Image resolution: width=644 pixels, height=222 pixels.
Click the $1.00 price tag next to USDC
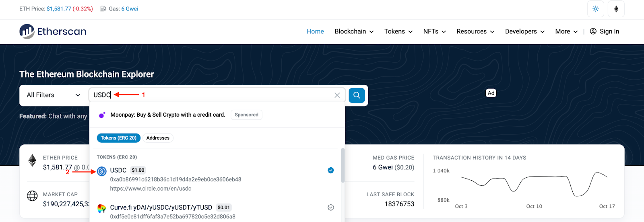(x=138, y=170)
